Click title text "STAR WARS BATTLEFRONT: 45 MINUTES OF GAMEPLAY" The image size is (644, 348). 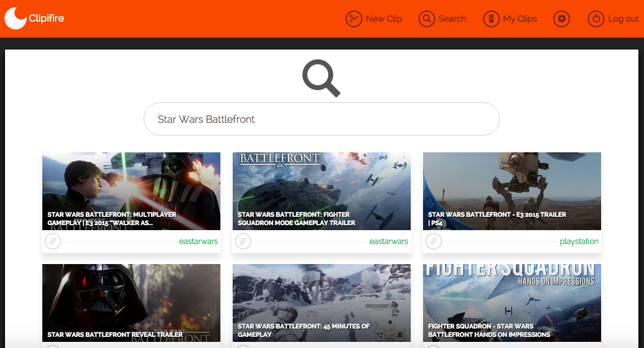(x=303, y=330)
